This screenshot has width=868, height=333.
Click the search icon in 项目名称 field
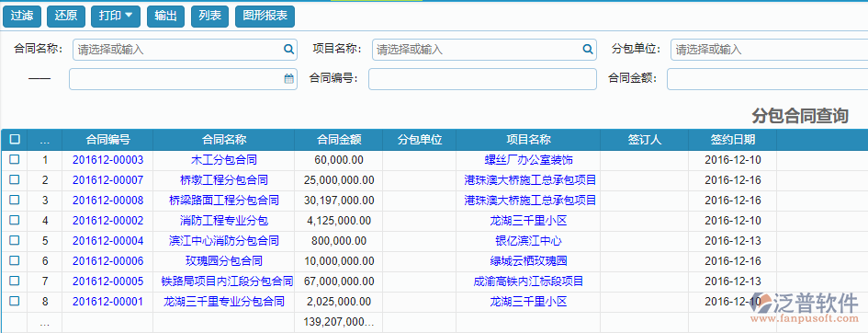(587, 50)
